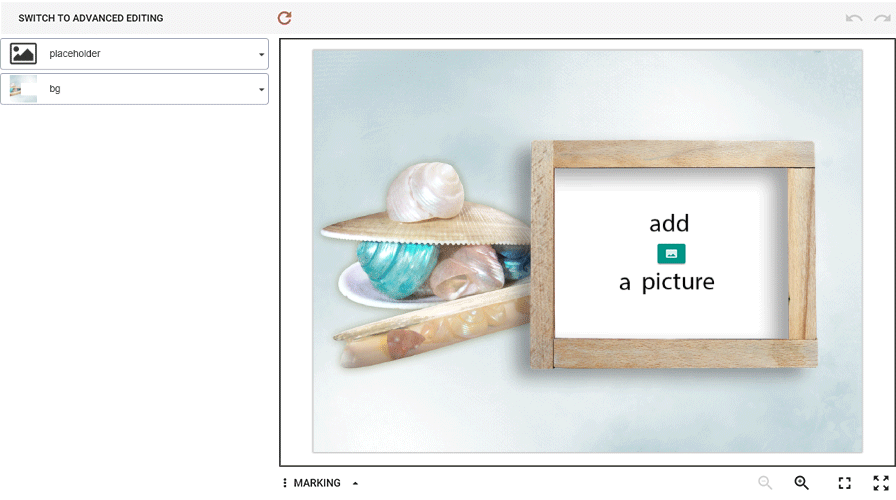Click the green add picture icon

point(671,254)
